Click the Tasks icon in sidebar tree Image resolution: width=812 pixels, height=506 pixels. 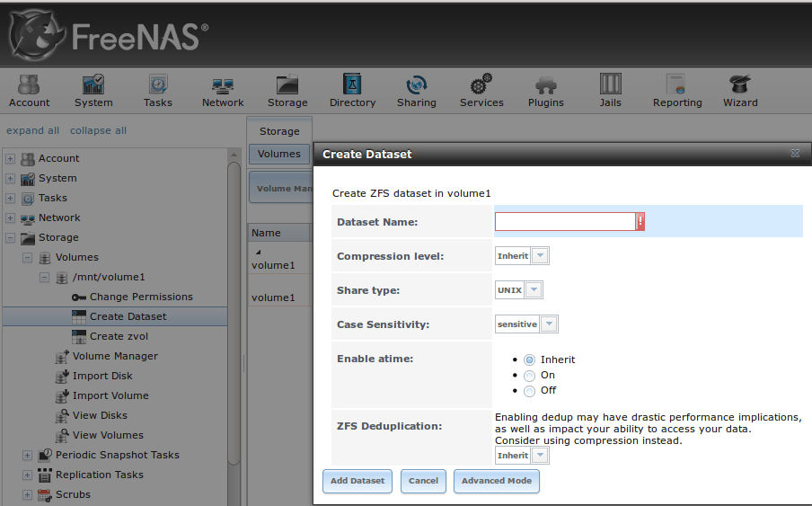(28, 199)
